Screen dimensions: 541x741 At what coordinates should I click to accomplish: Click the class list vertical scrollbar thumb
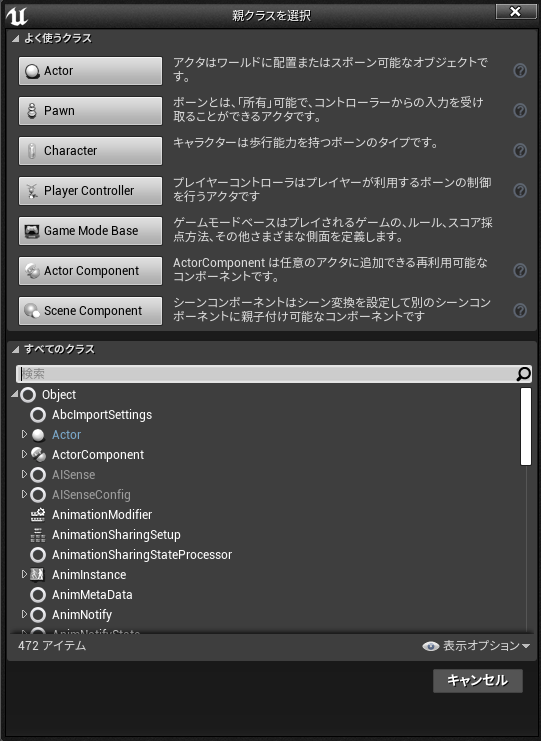tap(525, 427)
